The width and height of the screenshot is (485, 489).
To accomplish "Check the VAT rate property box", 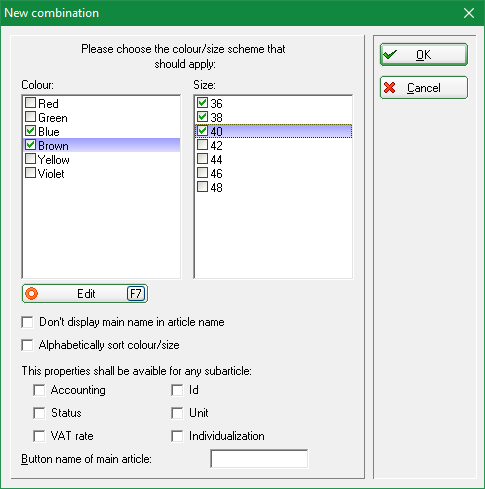I will coord(39,436).
